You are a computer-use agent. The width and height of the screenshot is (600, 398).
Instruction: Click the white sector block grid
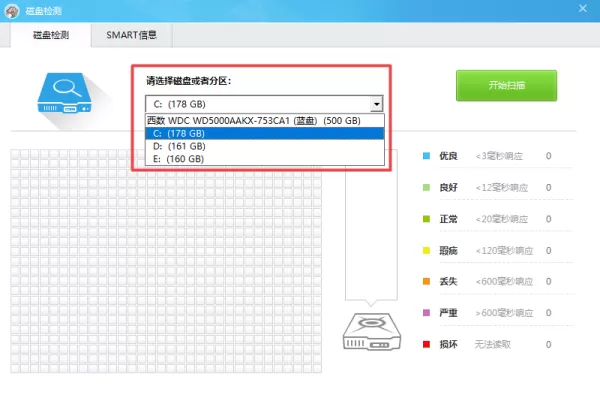coord(166,261)
